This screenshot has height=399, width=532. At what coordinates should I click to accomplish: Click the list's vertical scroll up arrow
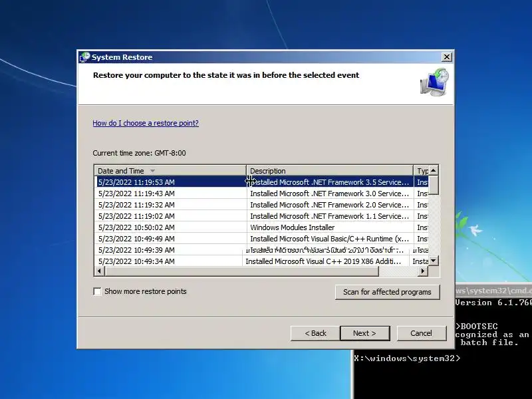pos(434,170)
